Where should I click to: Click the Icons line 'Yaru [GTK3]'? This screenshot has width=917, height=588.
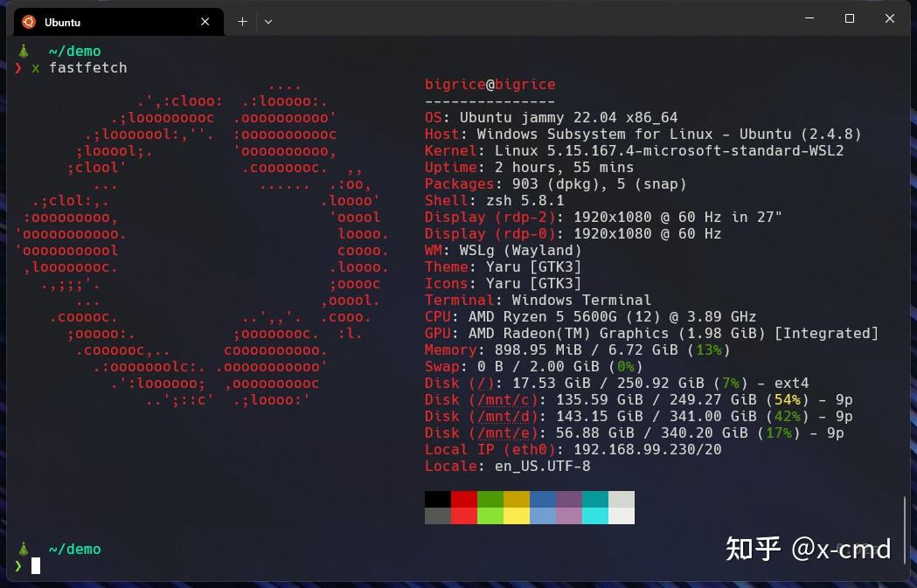click(503, 283)
